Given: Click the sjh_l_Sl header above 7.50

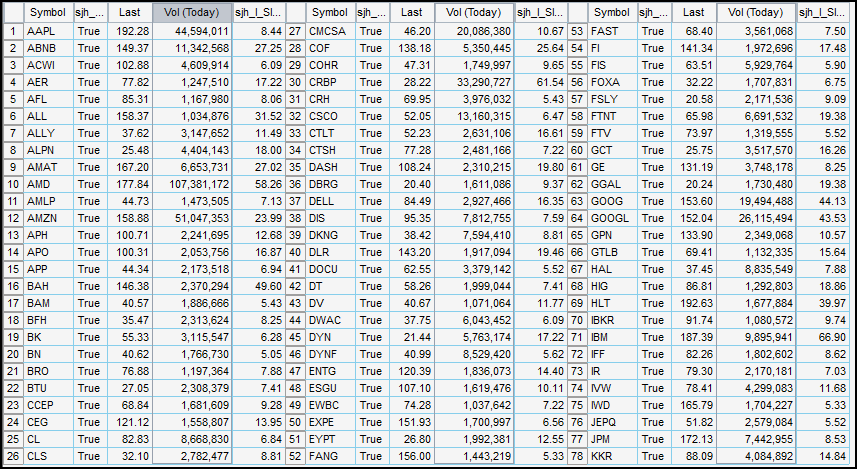Looking at the screenshot, I should 823,12.
